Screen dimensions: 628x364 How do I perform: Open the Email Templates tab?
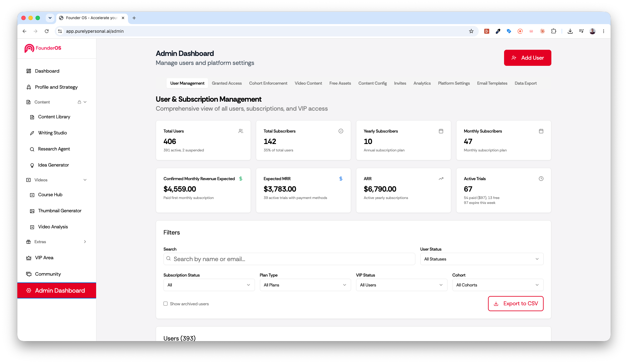click(492, 83)
